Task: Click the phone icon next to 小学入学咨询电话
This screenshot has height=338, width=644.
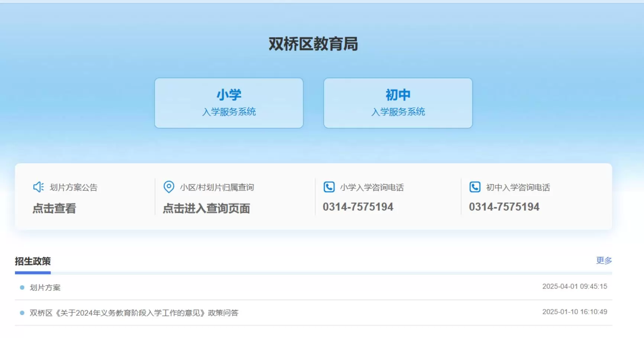Action: pyautogui.click(x=329, y=187)
